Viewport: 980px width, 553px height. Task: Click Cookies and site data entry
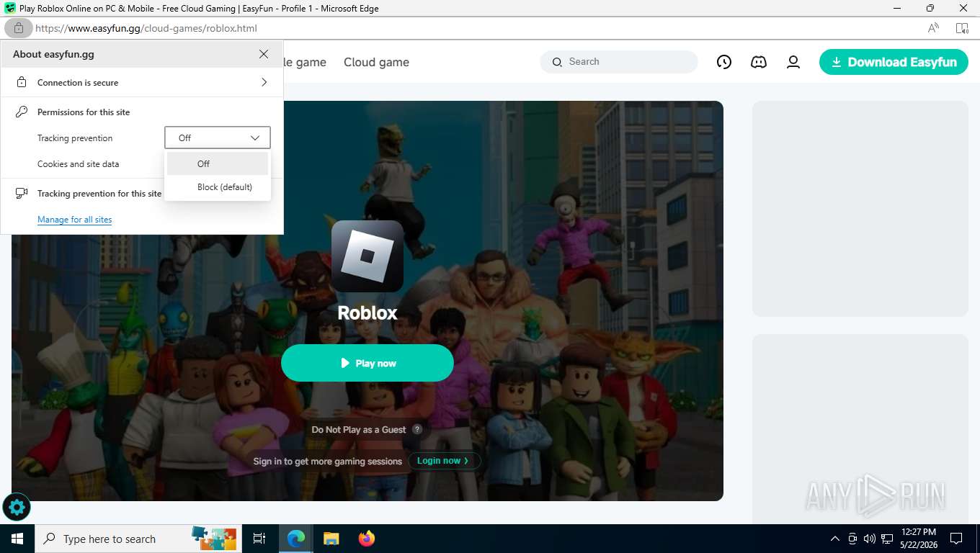(x=78, y=163)
